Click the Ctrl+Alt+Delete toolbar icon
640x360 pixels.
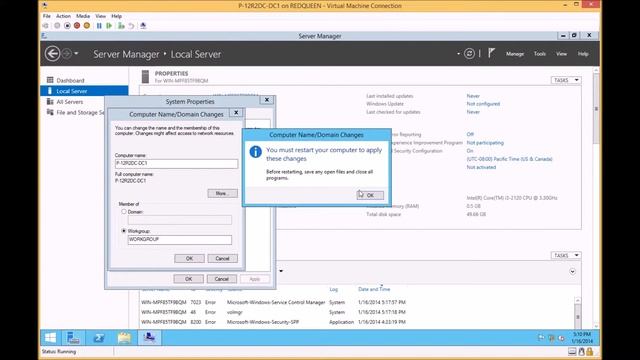pyautogui.click(x=46, y=26)
